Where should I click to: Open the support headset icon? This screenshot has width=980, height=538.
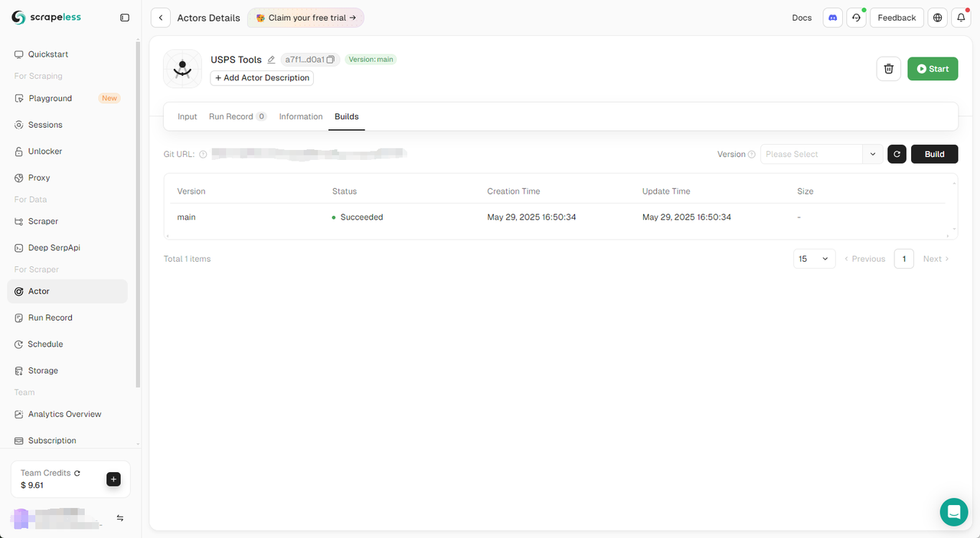pos(856,18)
